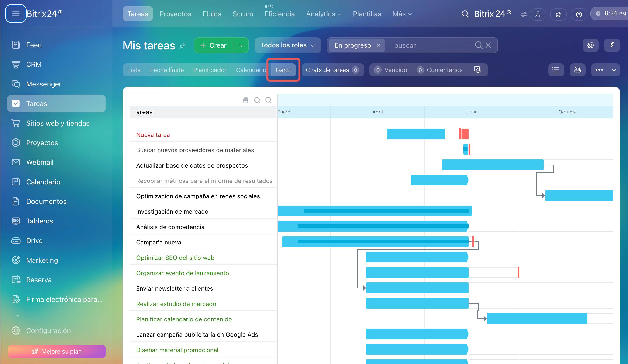Toggle the Vencido counter filter
The width and height of the screenshot is (628, 364).
(x=390, y=70)
